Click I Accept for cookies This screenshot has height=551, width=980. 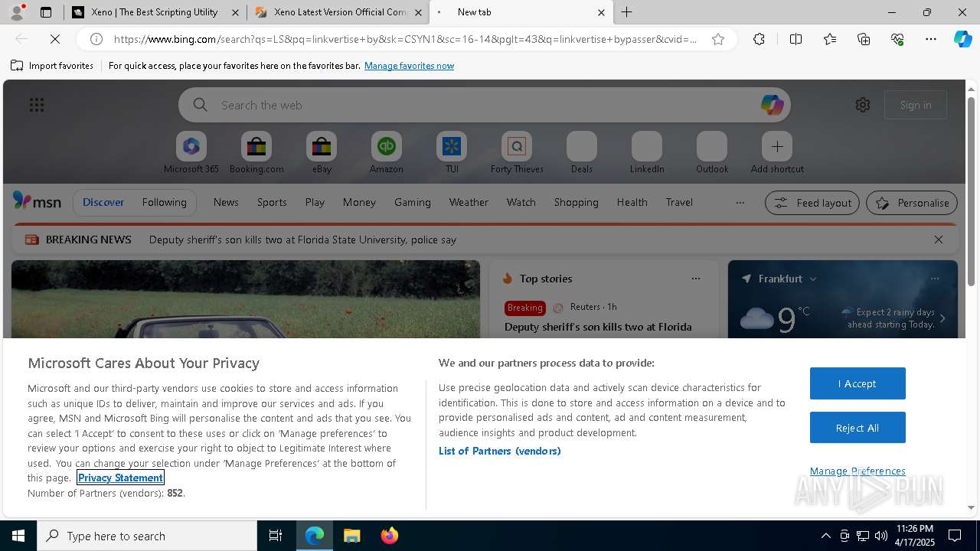857,383
